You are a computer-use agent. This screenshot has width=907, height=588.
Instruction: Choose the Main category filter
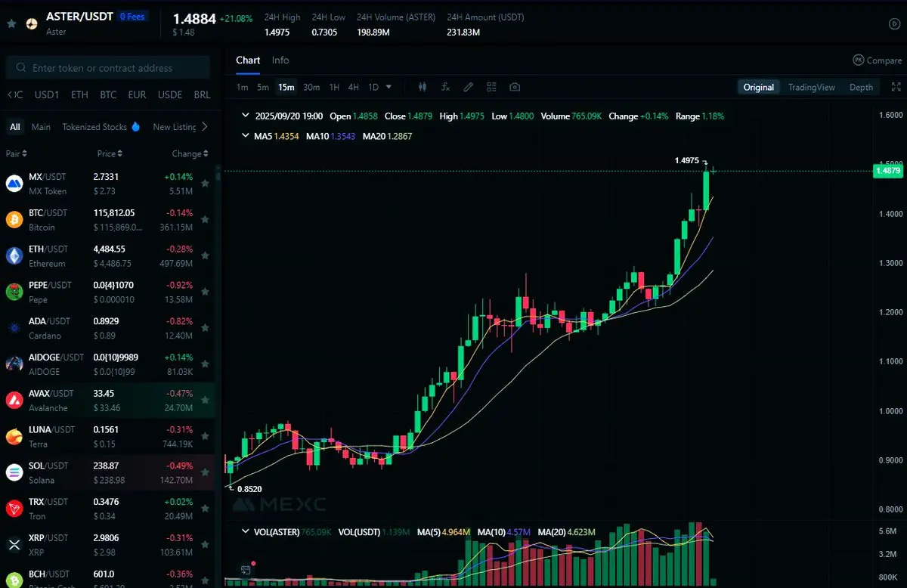tap(42, 127)
